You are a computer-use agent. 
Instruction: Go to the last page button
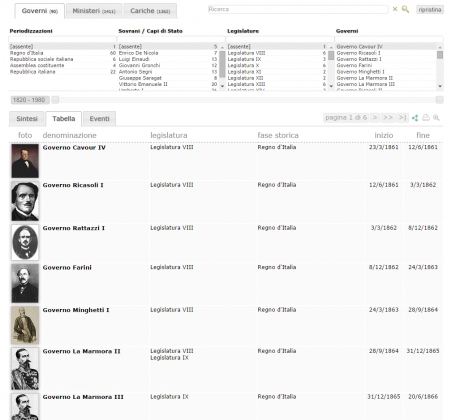pyautogui.click(x=402, y=118)
